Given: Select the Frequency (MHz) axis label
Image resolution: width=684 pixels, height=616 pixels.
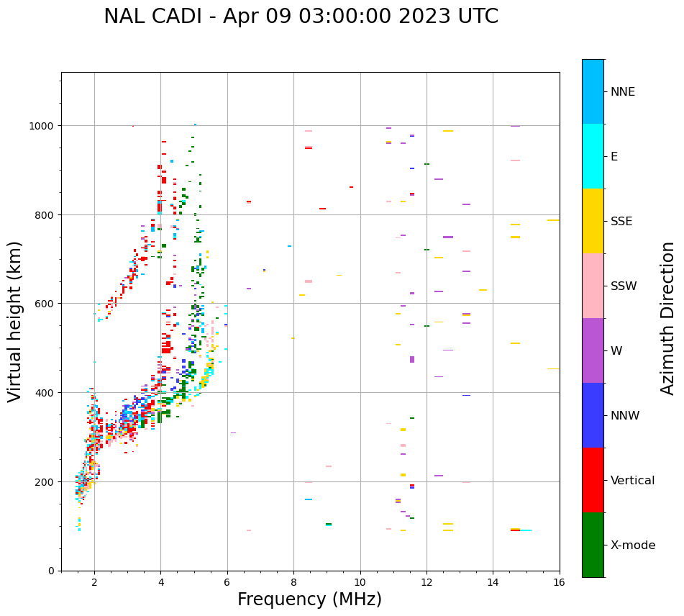Looking at the screenshot, I should point(309,599).
